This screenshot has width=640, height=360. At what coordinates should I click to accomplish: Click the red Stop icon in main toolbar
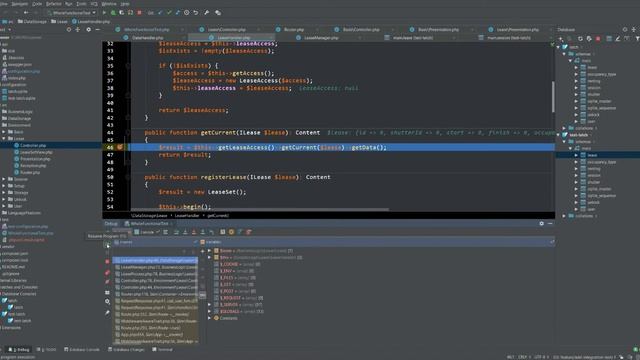pos(139,13)
